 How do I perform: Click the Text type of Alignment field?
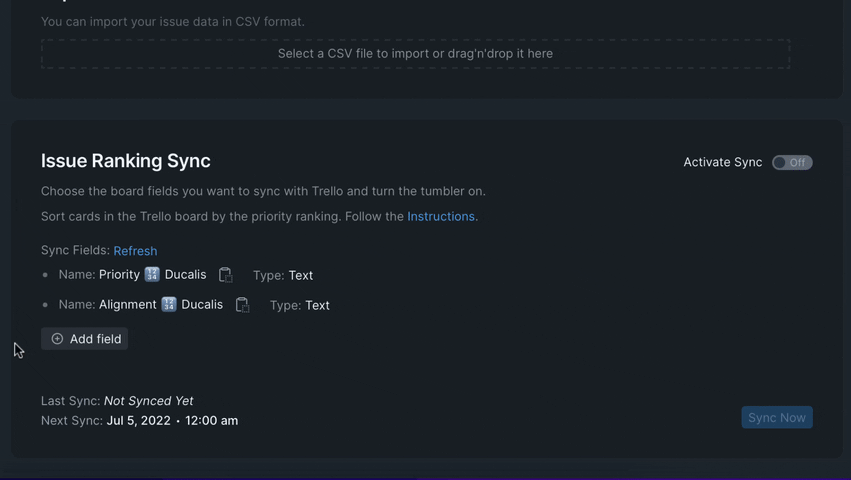(x=317, y=305)
